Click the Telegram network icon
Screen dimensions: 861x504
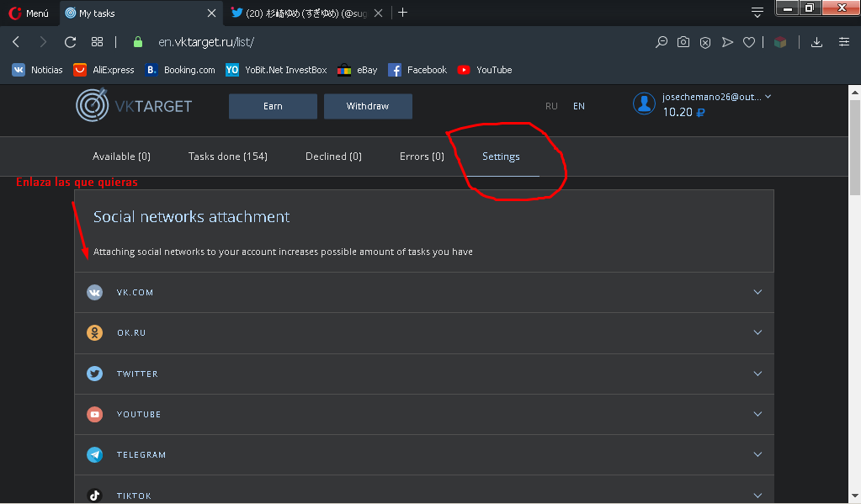click(94, 454)
